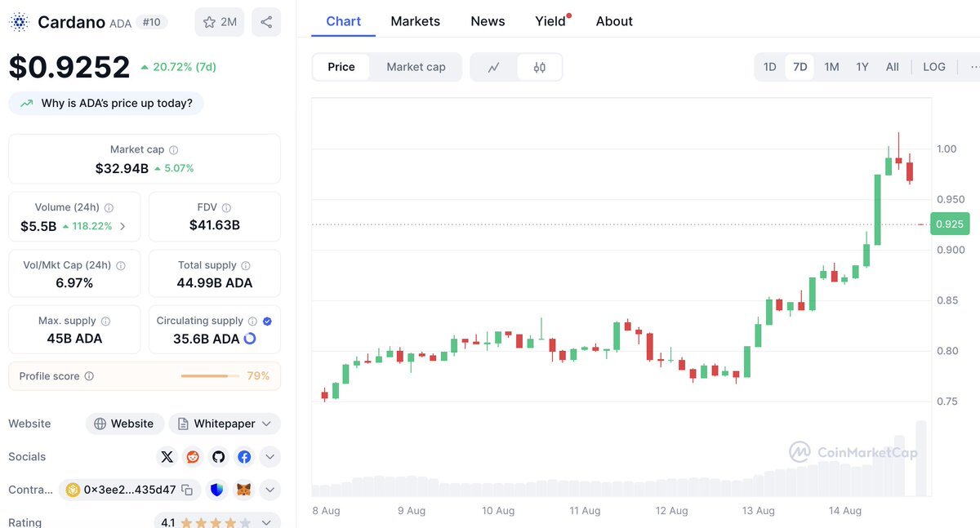Click the 44.99B ADA total supply value
This screenshot has height=528, width=980.
(x=215, y=283)
